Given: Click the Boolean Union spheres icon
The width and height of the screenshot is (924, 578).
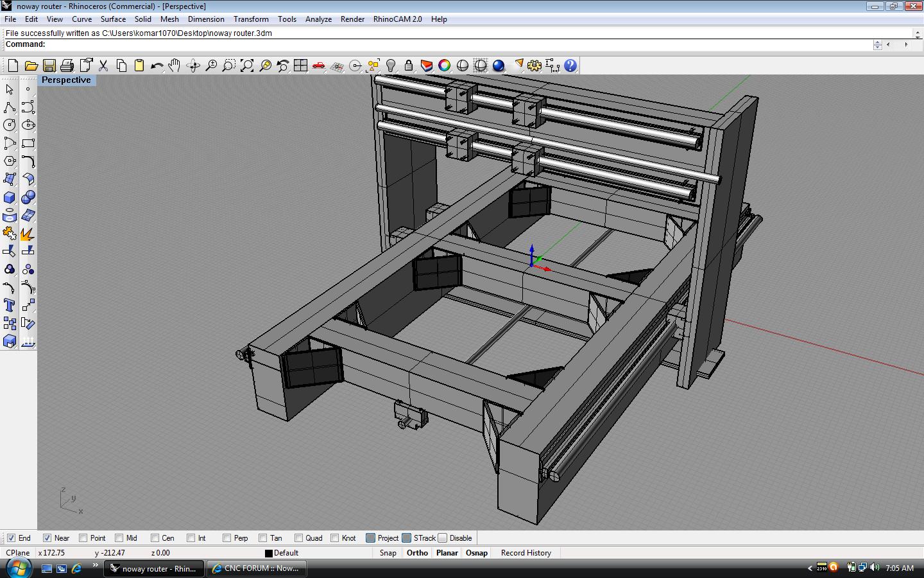Looking at the screenshot, I should click(28, 197).
